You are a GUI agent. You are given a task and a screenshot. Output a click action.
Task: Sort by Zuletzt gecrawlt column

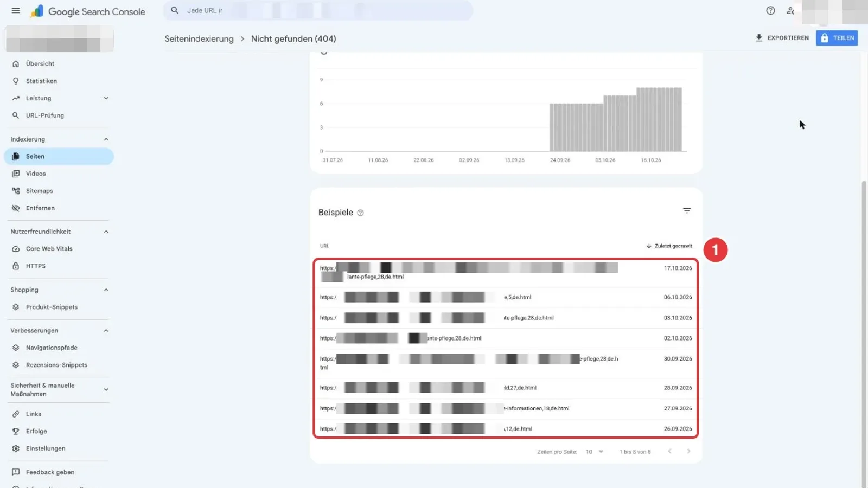click(x=669, y=246)
